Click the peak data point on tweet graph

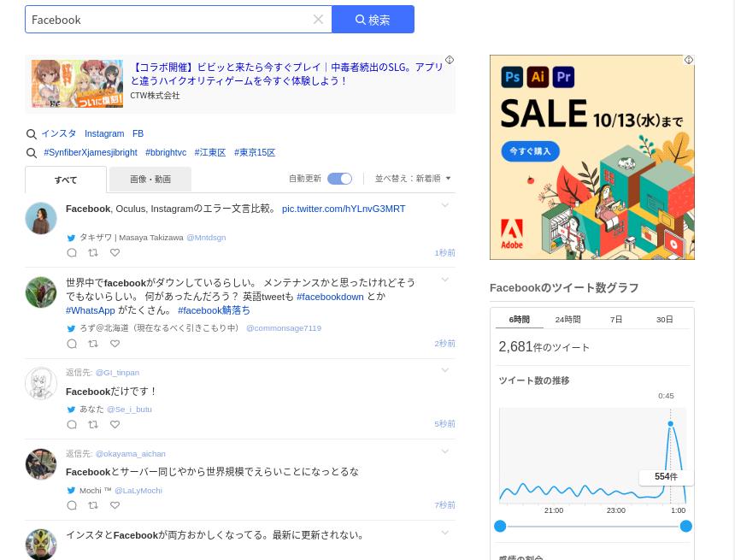click(670, 424)
